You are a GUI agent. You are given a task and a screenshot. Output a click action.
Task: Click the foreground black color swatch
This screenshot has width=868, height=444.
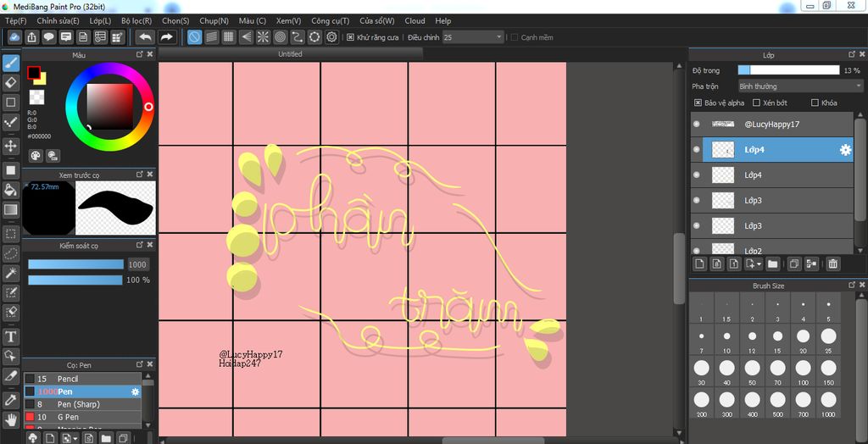pos(33,72)
